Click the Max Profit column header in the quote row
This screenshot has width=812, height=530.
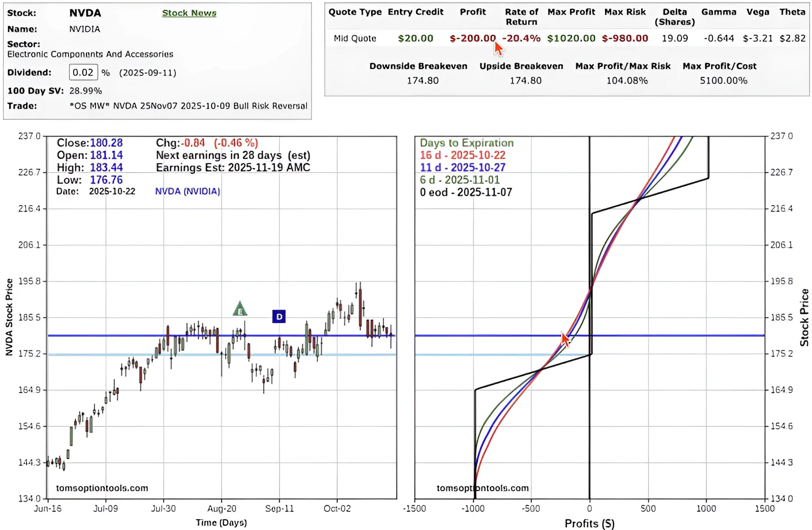[571, 12]
